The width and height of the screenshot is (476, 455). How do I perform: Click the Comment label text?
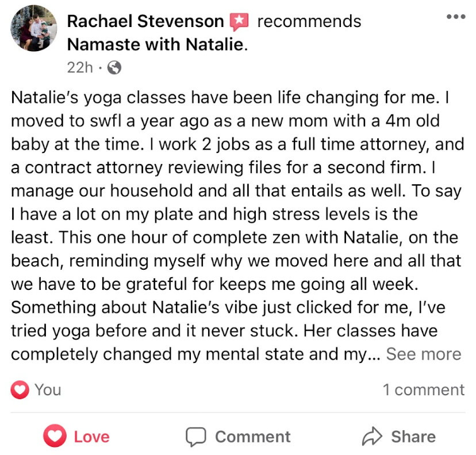click(x=253, y=437)
